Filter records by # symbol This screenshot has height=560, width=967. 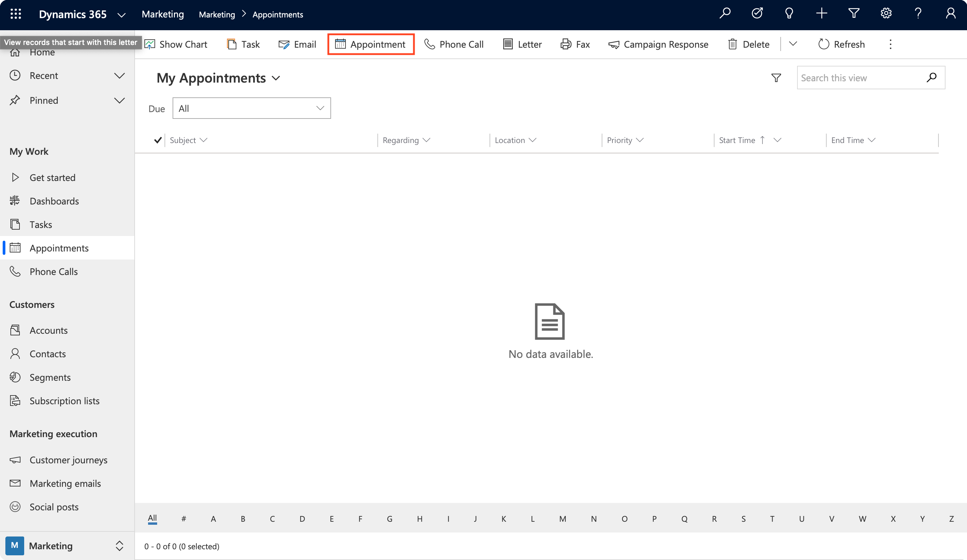click(x=183, y=519)
